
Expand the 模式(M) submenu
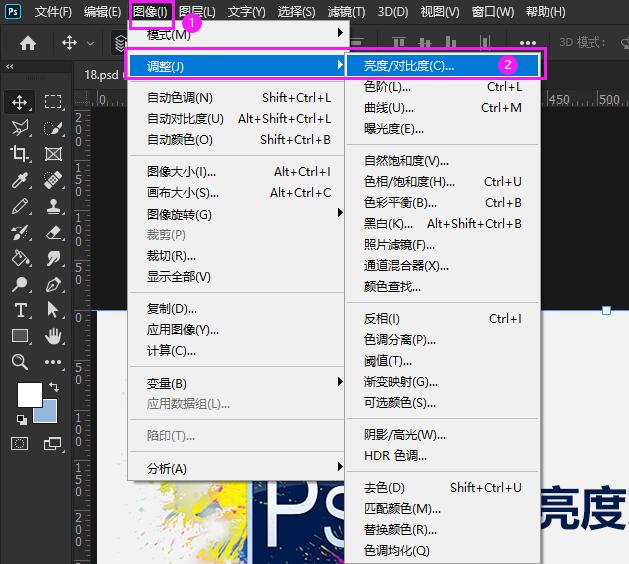coord(239,34)
